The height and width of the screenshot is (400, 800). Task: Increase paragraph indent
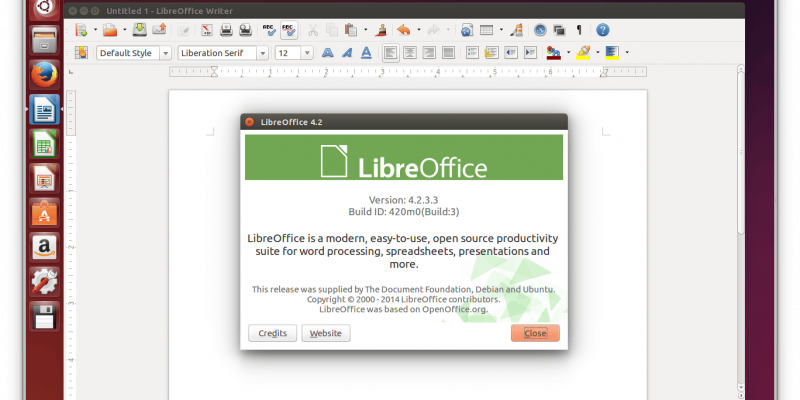point(530,53)
